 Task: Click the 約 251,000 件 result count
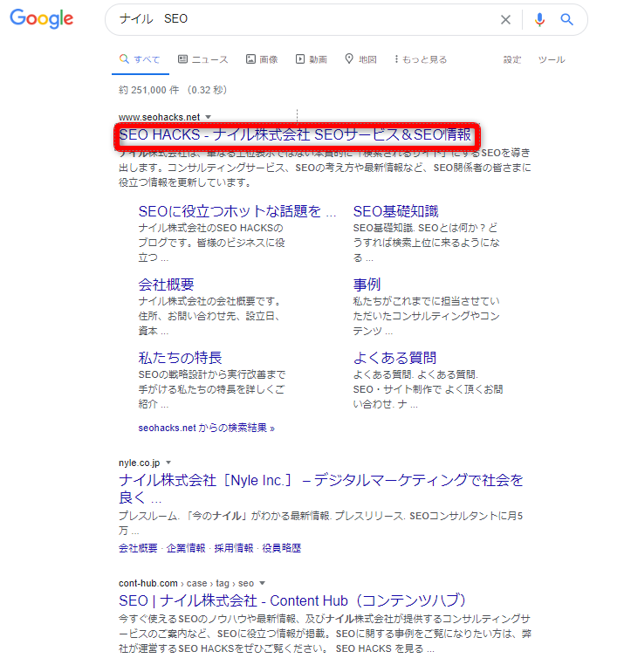(x=148, y=90)
